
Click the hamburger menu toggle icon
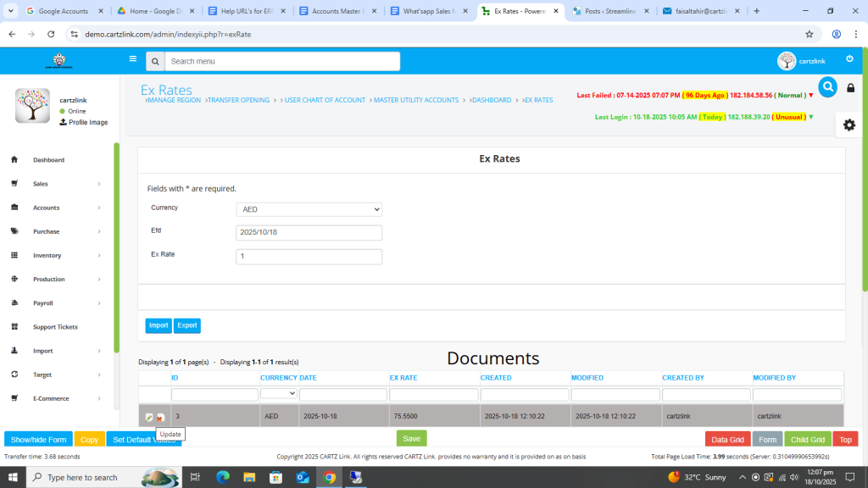(132, 59)
